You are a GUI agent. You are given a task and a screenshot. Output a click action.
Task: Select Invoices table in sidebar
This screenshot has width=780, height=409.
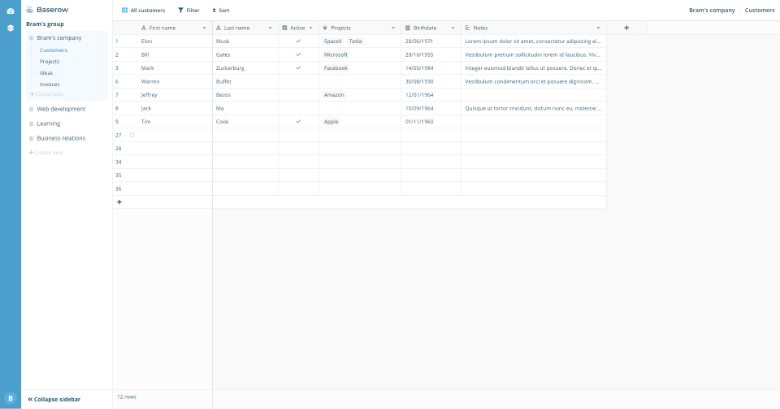click(x=50, y=85)
